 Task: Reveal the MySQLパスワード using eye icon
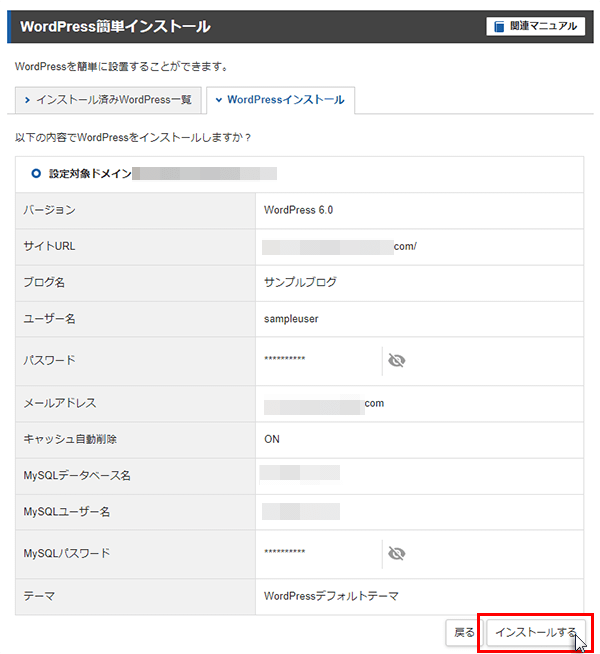click(x=396, y=552)
